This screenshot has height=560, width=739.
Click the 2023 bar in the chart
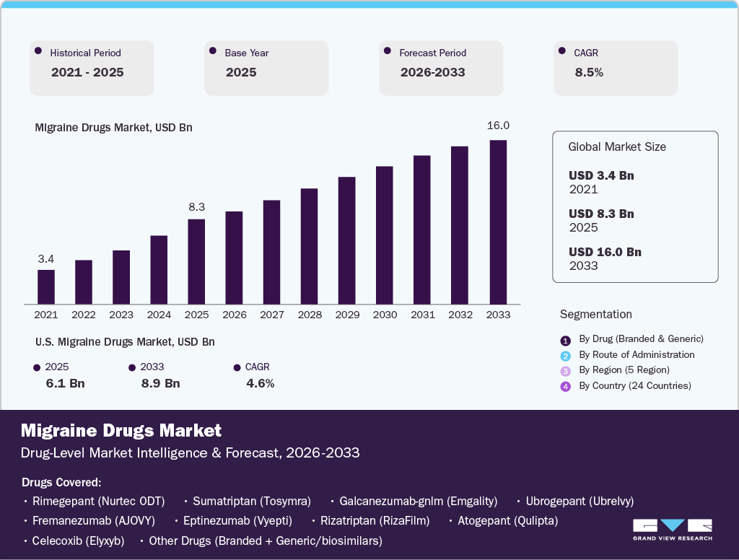coord(121,277)
